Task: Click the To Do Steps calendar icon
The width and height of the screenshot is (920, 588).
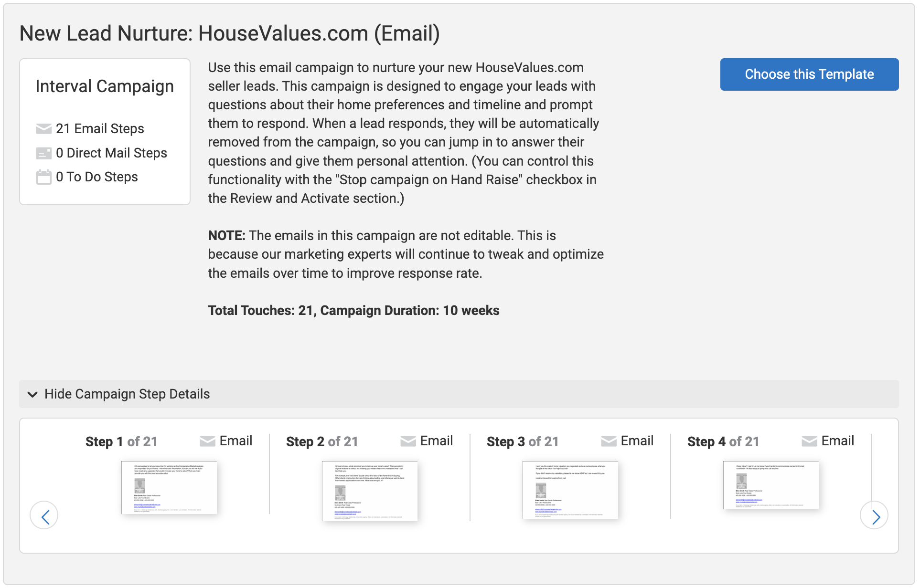Action: (x=43, y=177)
